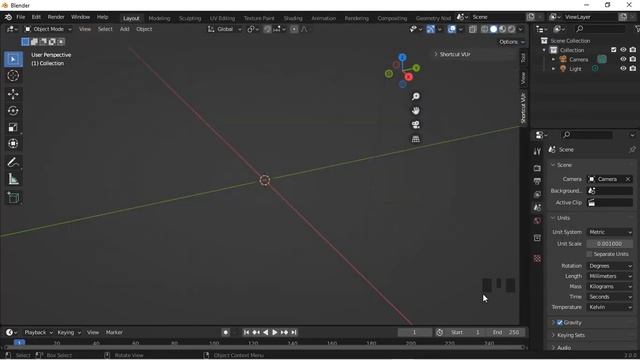Select the Annotate tool

coord(13,162)
